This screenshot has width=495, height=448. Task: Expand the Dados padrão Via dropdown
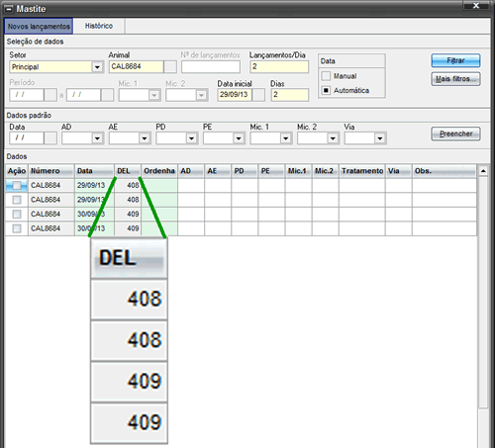tap(380, 138)
